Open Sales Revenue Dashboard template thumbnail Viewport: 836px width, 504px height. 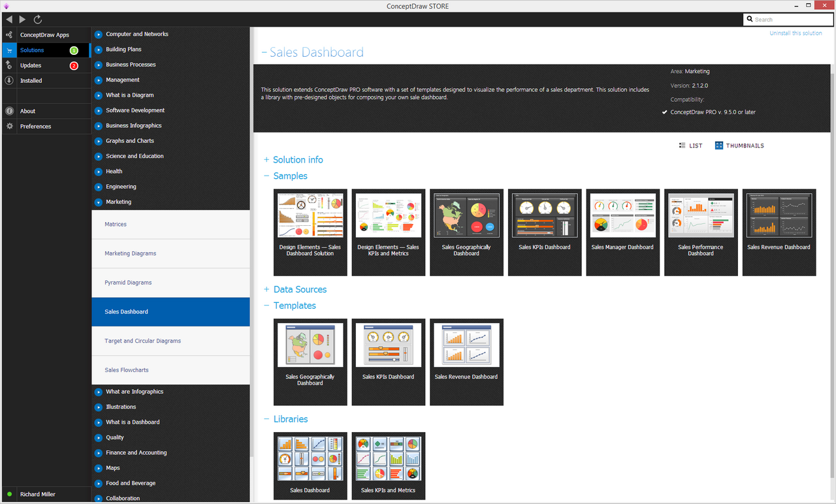coord(466,362)
